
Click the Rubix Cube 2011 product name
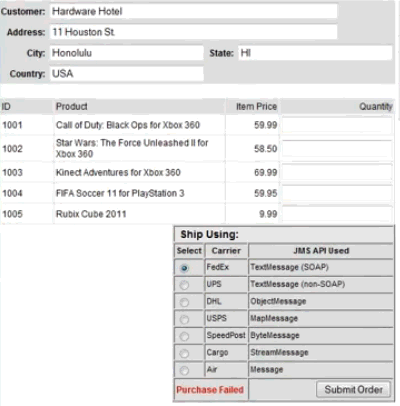(91, 214)
